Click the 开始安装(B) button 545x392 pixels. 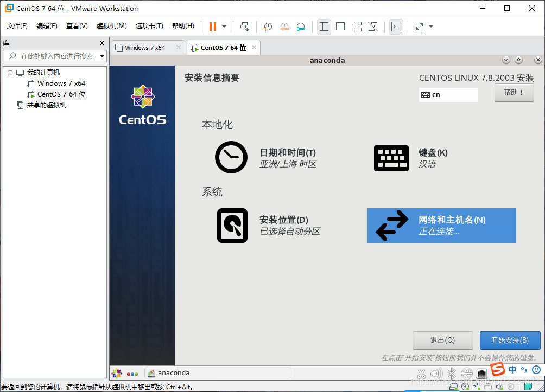pos(510,340)
